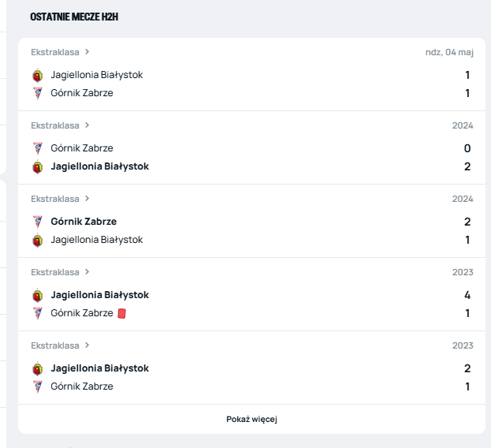
Task: Click the red card icon beside Górnik Zabrze
Action: pyautogui.click(x=121, y=313)
